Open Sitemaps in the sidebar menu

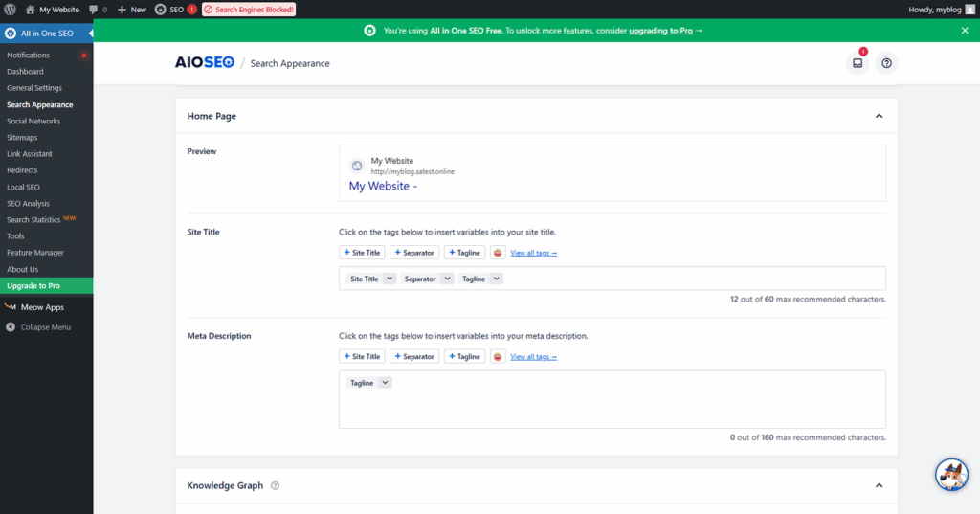[x=22, y=138]
